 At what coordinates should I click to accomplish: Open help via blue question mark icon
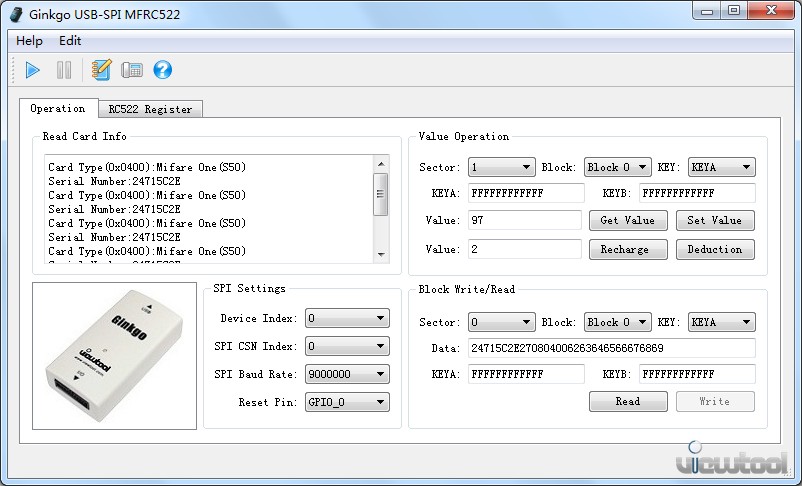tap(163, 70)
